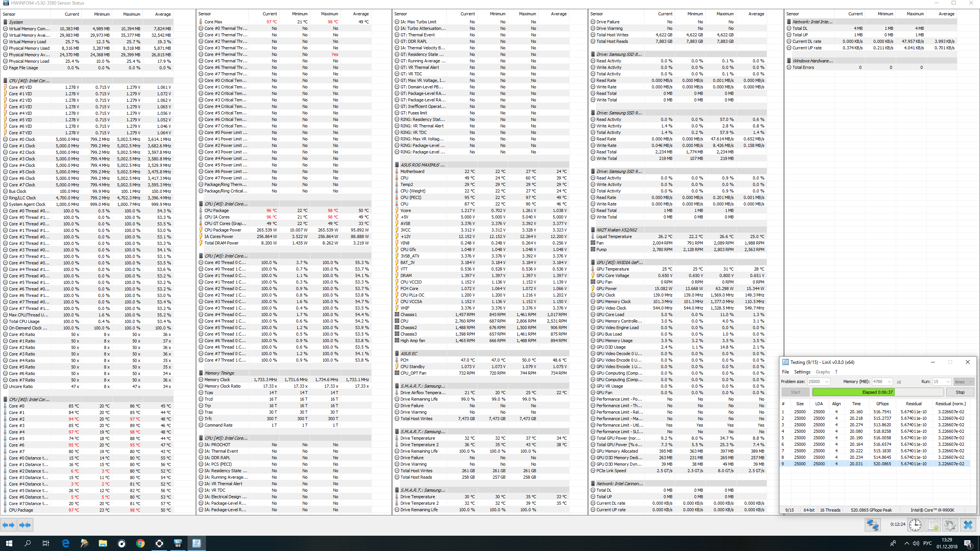Open LinX File menu
Image resolution: width=980 pixels, height=551 pixels.
point(786,372)
